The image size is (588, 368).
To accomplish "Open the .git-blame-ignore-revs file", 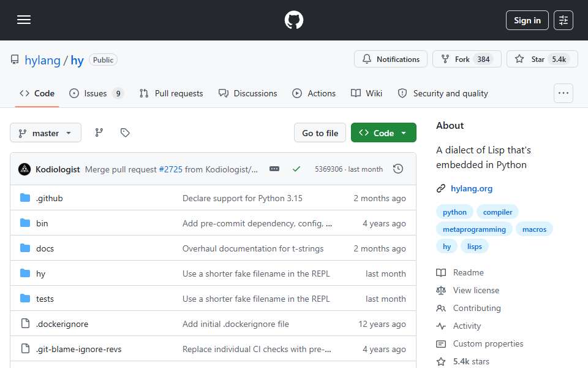I will click(79, 349).
